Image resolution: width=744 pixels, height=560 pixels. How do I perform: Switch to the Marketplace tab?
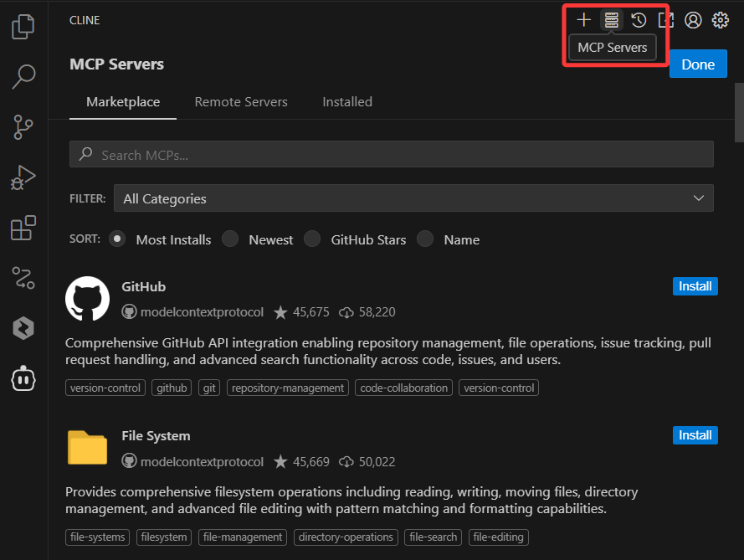pos(123,102)
